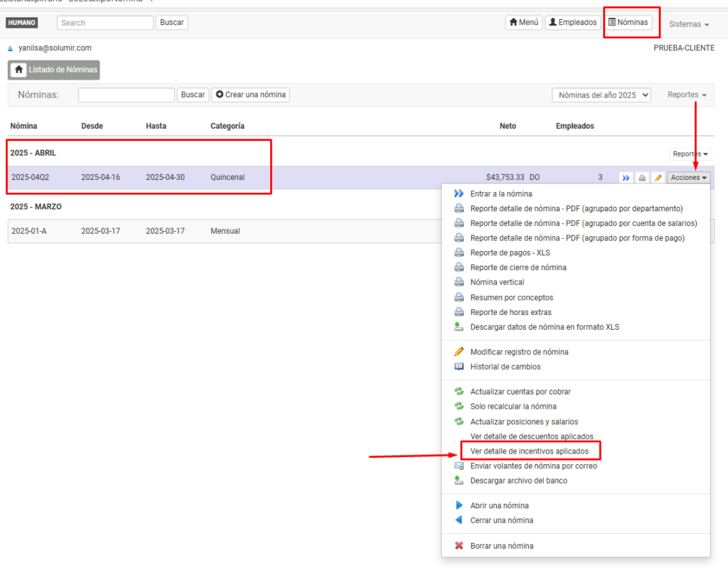Open the Acciones dropdown for 2025-04Q2
728x573 pixels.
coord(689,178)
